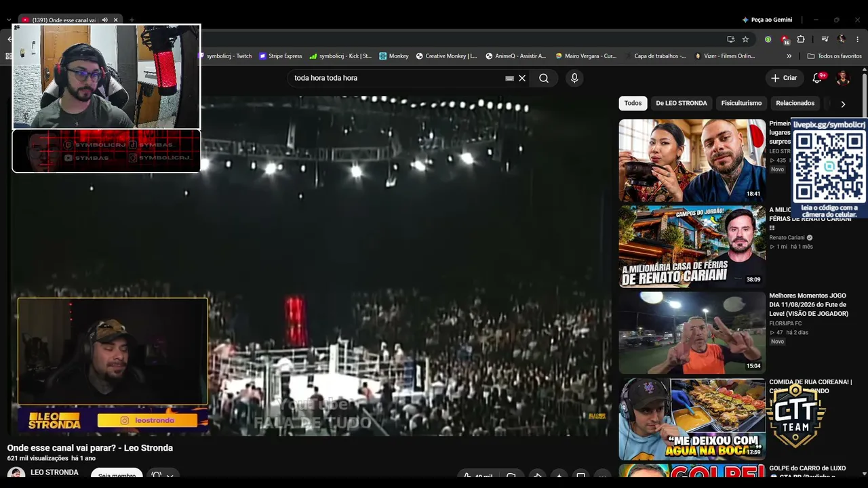Image resolution: width=868 pixels, height=488 pixels.
Task: Open YouTube notifications bell
Action: [817, 78]
